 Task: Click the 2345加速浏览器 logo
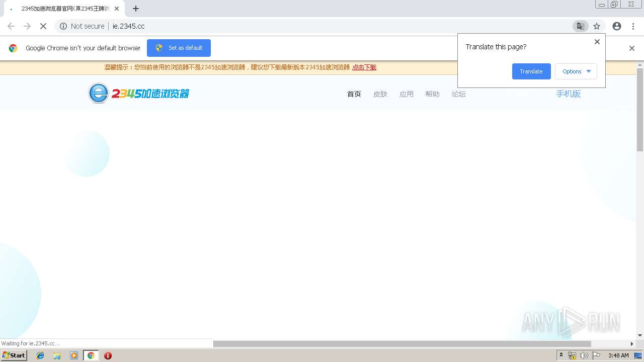(x=139, y=94)
